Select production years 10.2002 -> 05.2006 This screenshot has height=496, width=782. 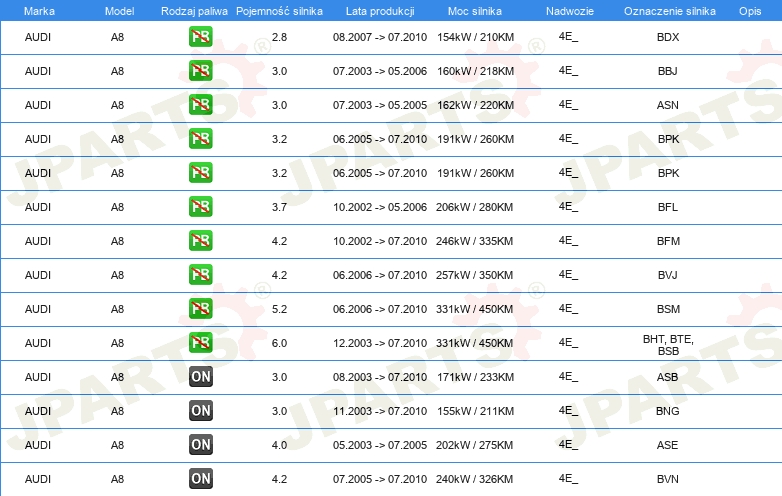coord(380,207)
